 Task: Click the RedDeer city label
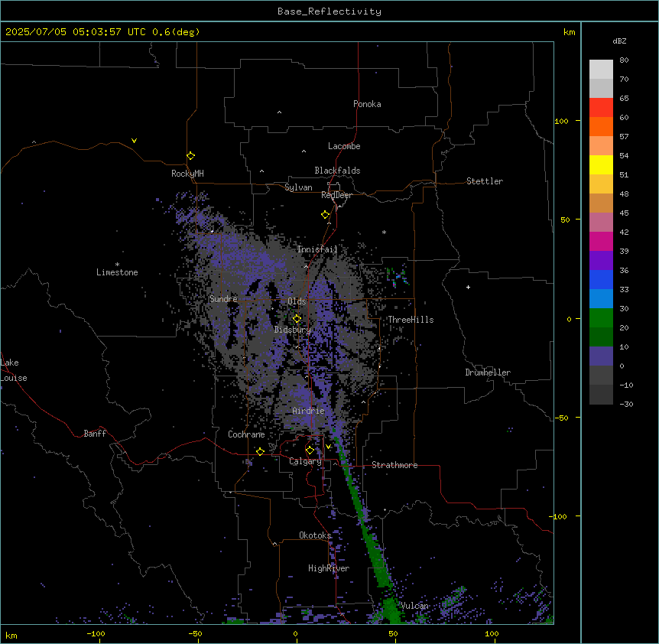336,195
